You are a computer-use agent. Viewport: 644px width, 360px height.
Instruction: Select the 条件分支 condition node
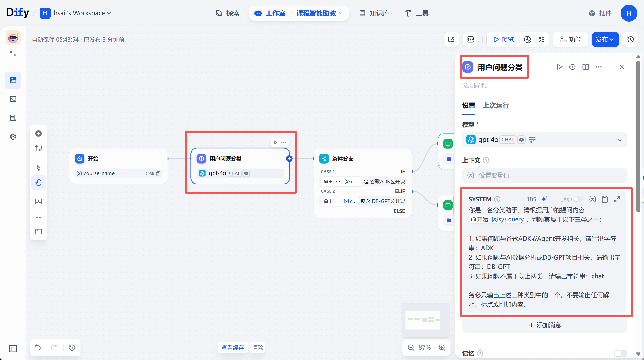(x=363, y=183)
